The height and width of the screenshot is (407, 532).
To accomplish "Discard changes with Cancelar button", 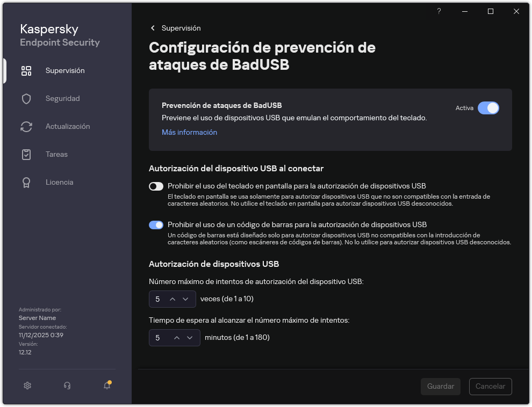I will 490,386.
